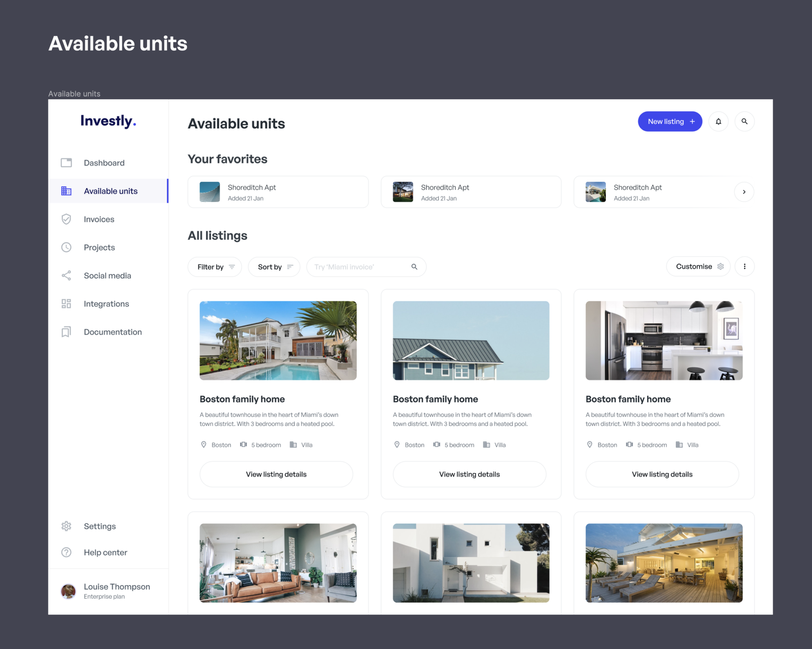Image resolution: width=812 pixels, height=649 pixels.
Task: Click the Help center question mark icon
Action: click(66, 552)
